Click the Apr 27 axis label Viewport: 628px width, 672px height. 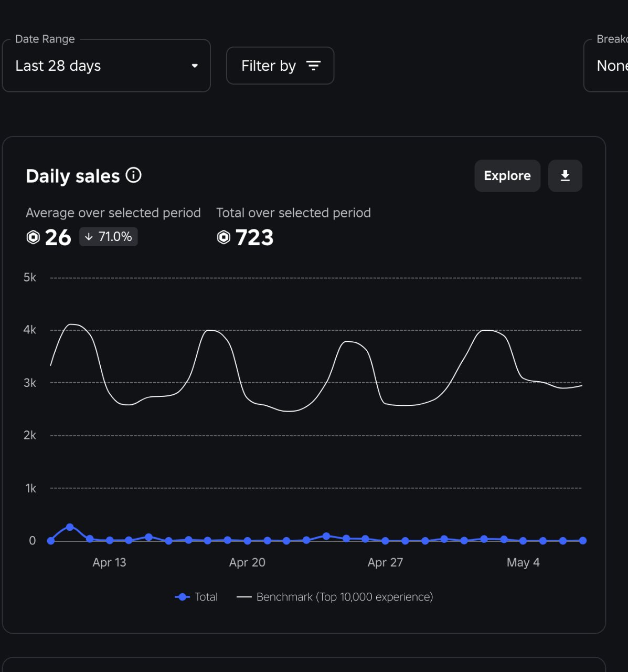(x=385, y=562)
